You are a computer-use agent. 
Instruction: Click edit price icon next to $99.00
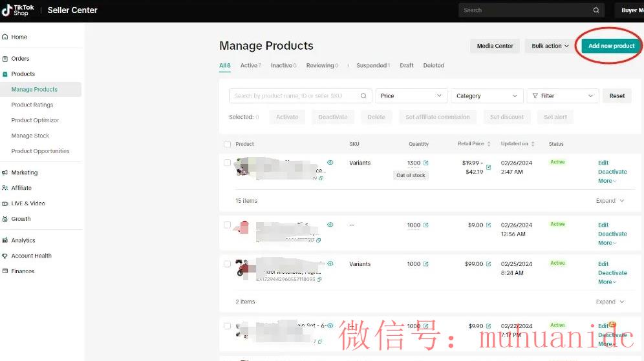point(488,264)
